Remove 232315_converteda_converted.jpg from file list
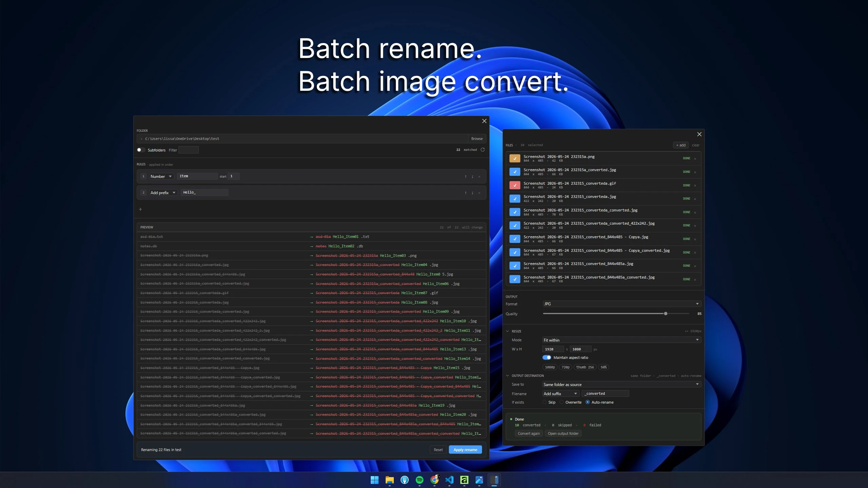Image resolution: width=868 pixels, height=488 pixels. 695,212
